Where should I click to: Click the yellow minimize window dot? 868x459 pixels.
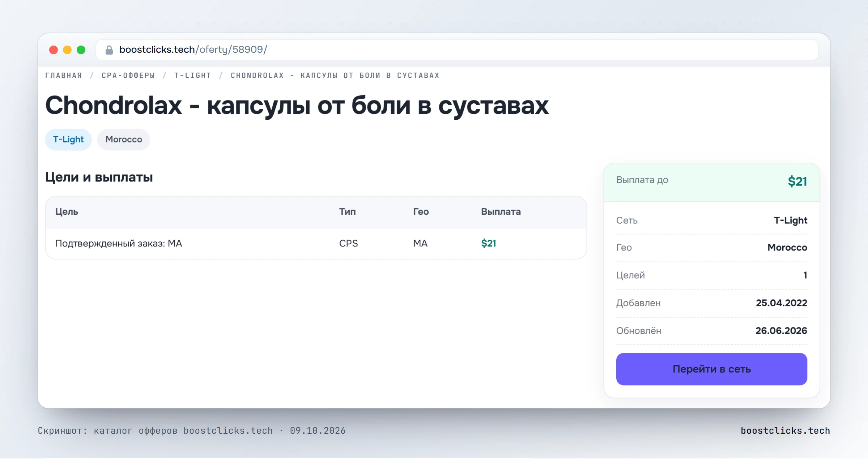(67, 50)
